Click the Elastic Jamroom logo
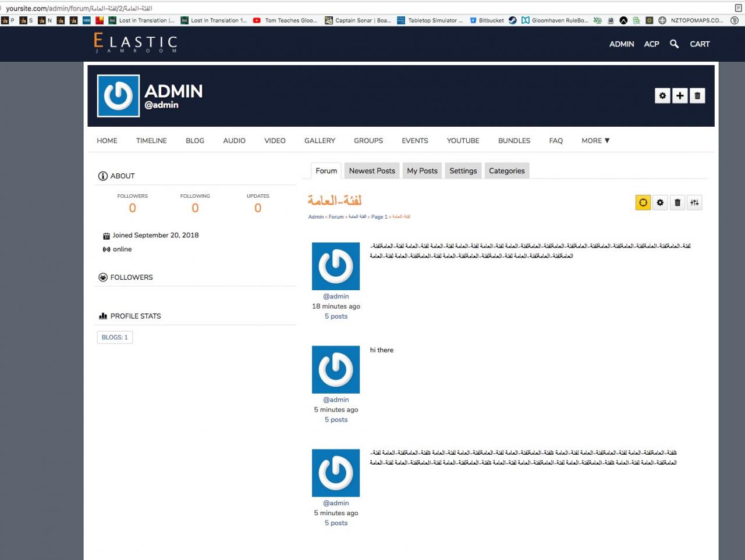Image resolution: width=745 pixels, height=560 pixels. pyautogui.click(x=136, y=43)
